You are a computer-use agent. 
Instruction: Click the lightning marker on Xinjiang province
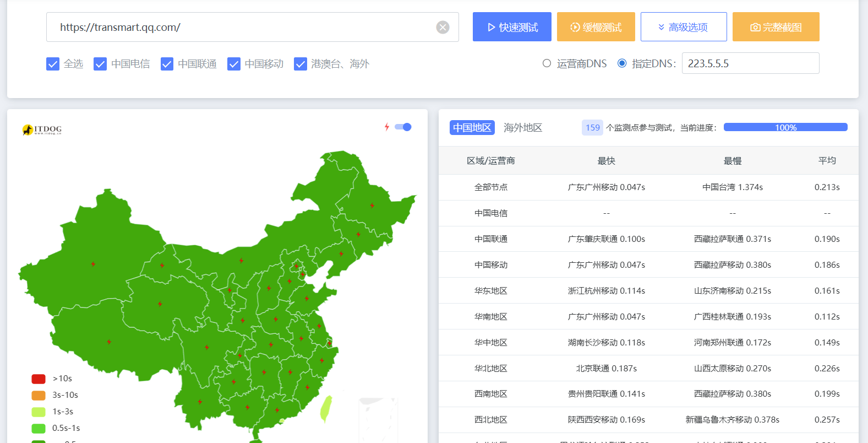93,264
